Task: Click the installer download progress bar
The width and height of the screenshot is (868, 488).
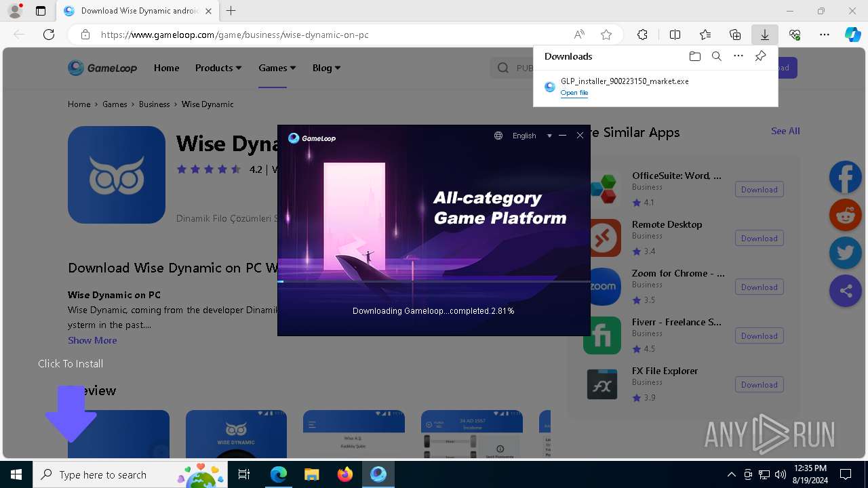Action: pyautogui.click(x=434, y=281)
